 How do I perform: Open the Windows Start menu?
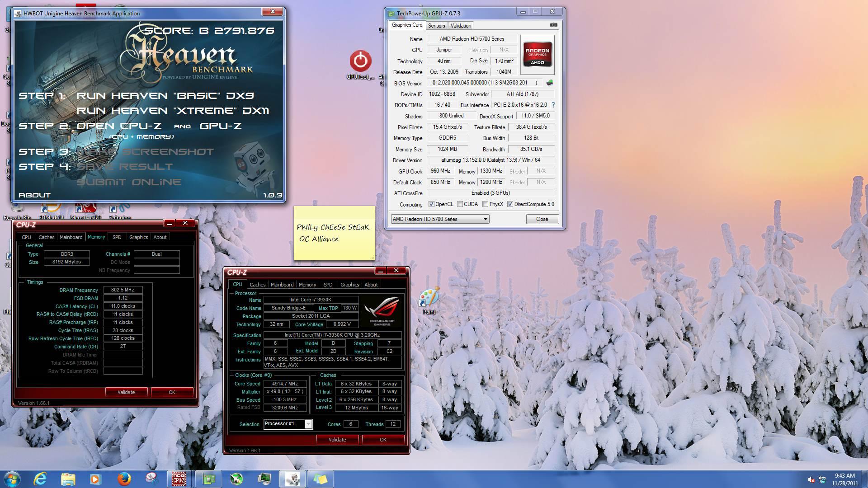tap(12, 479)
